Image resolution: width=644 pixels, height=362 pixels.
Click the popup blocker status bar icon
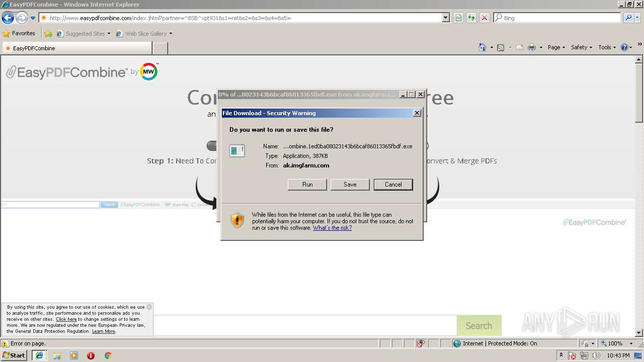coord(421,343)
